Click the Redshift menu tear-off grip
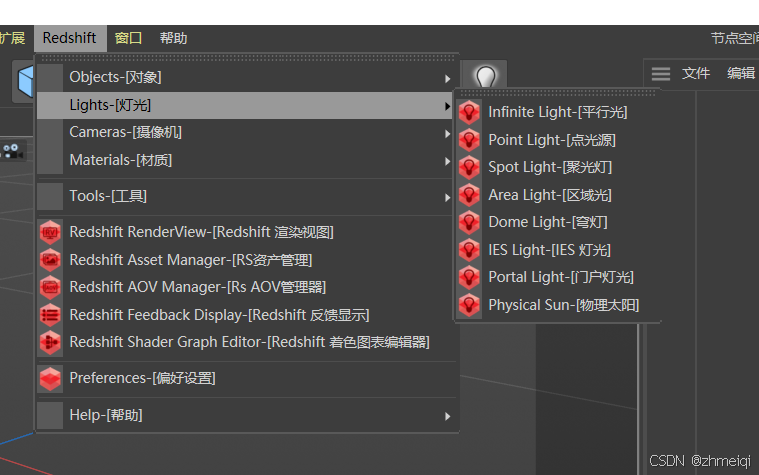Image resolution: width=759 pixels, height=475 pixels. (246, 58)
